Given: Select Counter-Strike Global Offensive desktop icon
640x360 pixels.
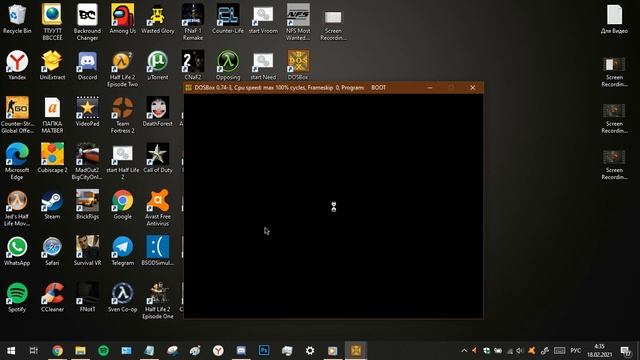Looking at the screenshot, I should pos(17,115).
